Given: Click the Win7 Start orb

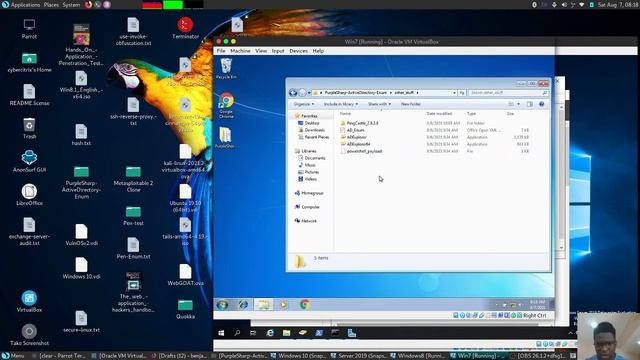Looking at the screenshot, I should (222, 304).
